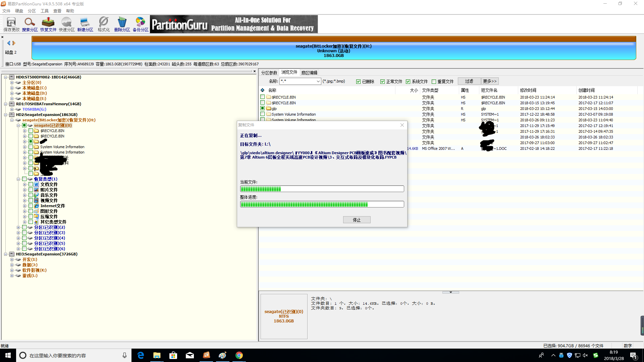Click the New Partition (新建分区) toolbar icon
The width and height of the screenshot is (644, 362).
point(85,24)
